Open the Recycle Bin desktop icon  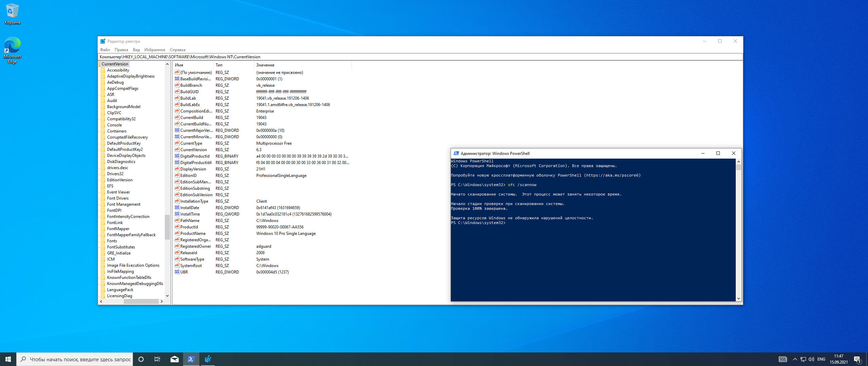coord(12,14)
